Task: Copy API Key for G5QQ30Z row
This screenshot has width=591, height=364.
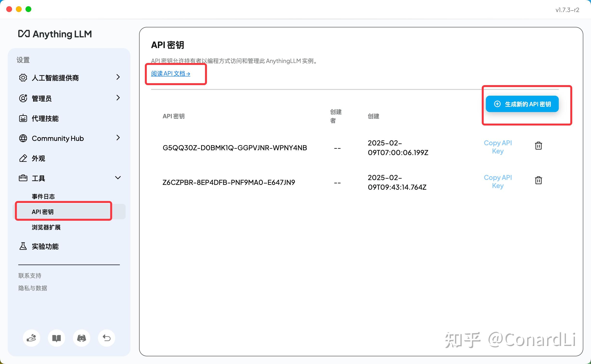Action: pyautogui.click(x=498, y=147)
